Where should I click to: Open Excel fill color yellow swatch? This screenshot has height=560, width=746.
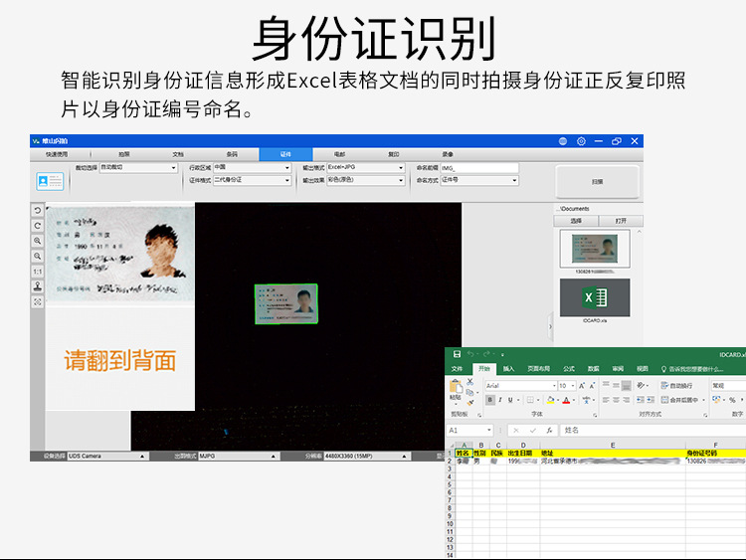(x=550, y=400)
